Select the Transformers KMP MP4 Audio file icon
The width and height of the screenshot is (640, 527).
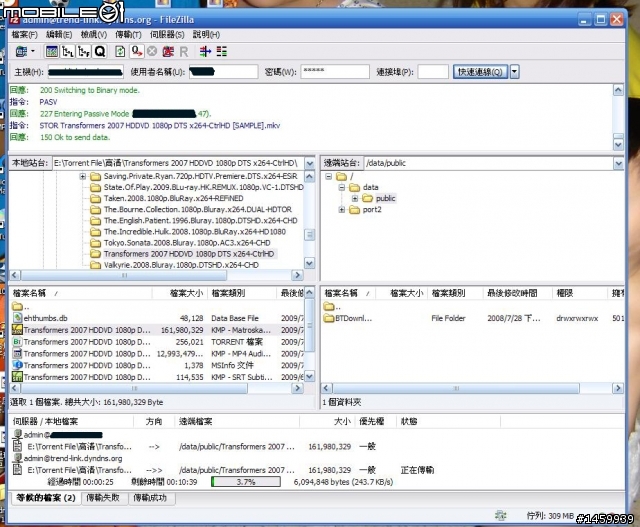pos(17,354)
